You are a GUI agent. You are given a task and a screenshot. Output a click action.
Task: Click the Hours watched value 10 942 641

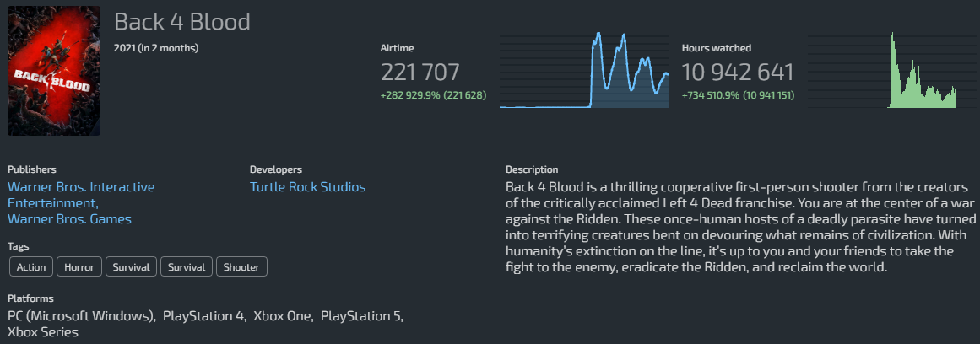(738, 73)
